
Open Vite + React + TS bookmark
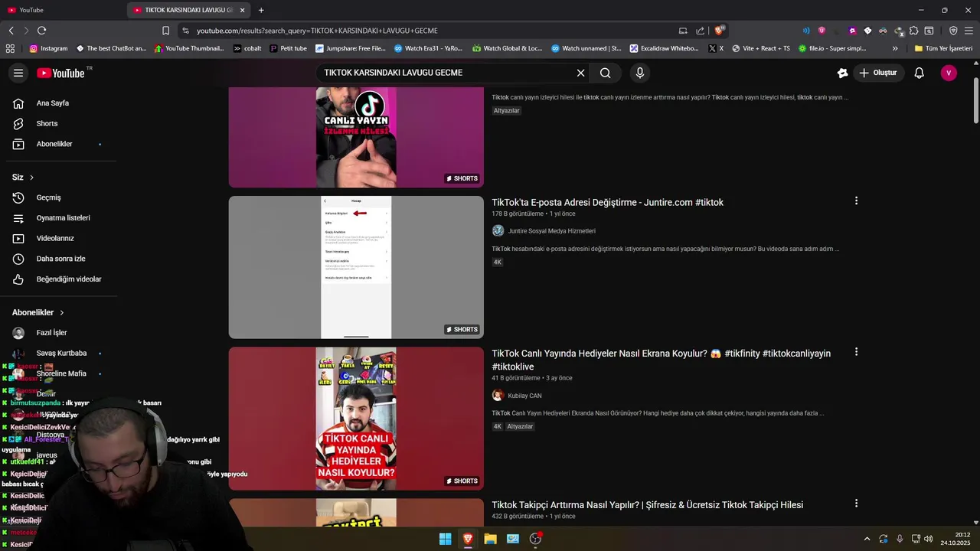tap(760, 48)
